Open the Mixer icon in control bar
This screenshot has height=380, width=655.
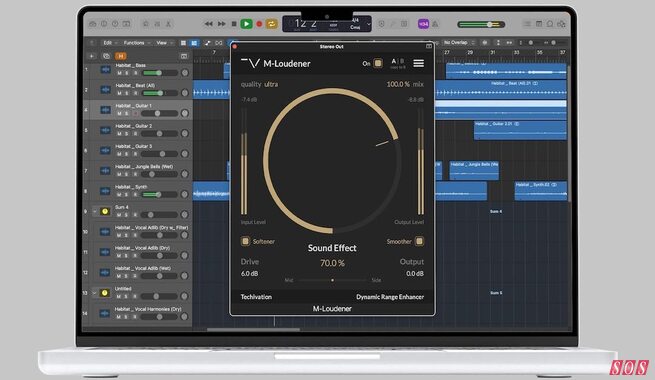click(157, 24)
